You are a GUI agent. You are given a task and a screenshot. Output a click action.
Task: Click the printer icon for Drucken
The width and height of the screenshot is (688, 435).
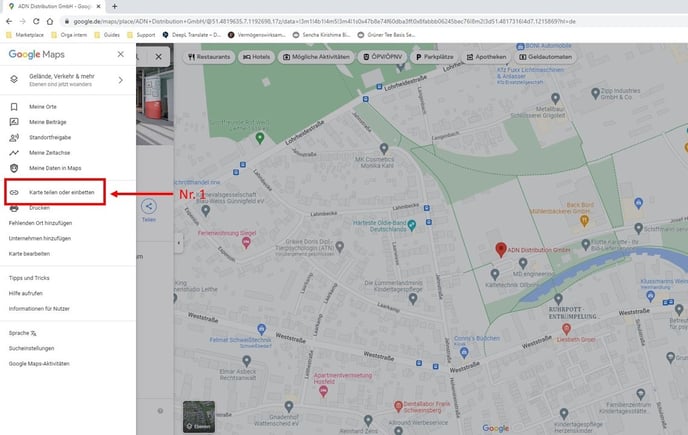(x=14, y=208)
